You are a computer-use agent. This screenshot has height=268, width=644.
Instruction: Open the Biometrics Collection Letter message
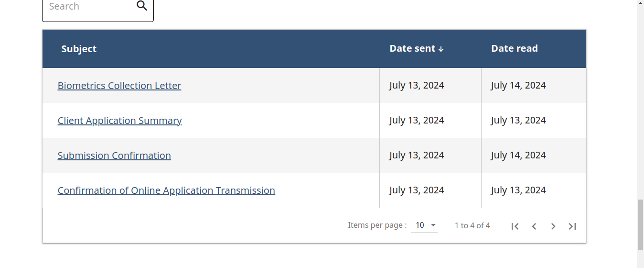click(x=119, y=86)
